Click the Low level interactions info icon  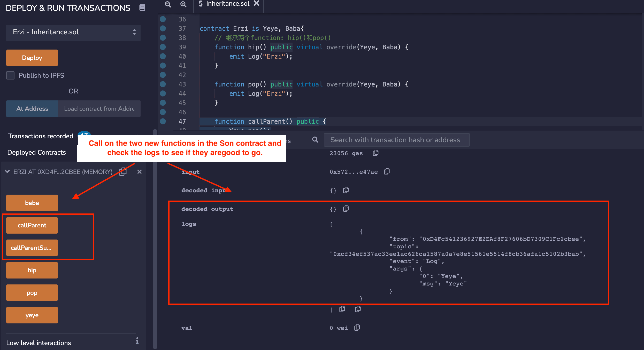click(137, 341)
